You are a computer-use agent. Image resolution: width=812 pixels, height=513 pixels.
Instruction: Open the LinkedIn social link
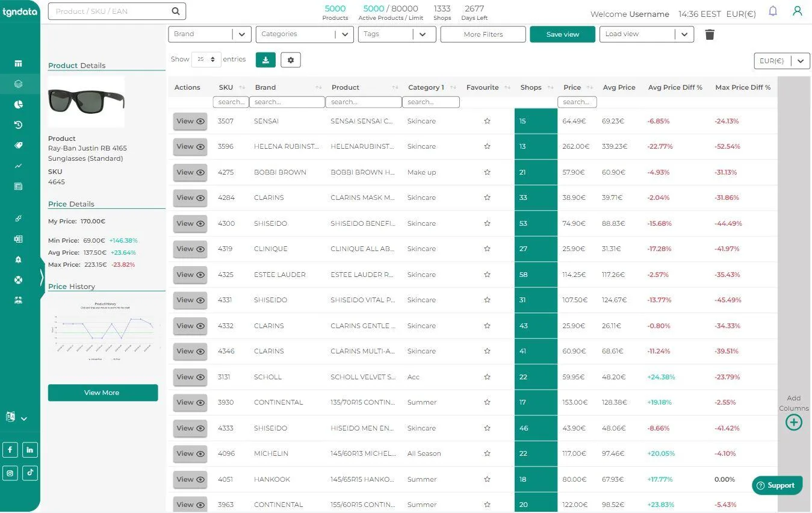(30, 450)
